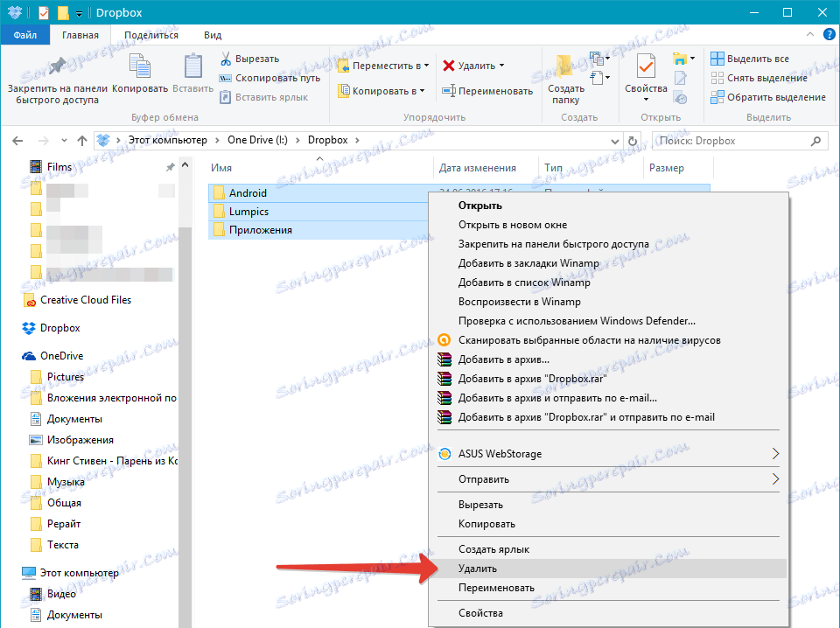Switch to the Главная tab
This screenshot has width=840, height=628.
tap(80, 35)
